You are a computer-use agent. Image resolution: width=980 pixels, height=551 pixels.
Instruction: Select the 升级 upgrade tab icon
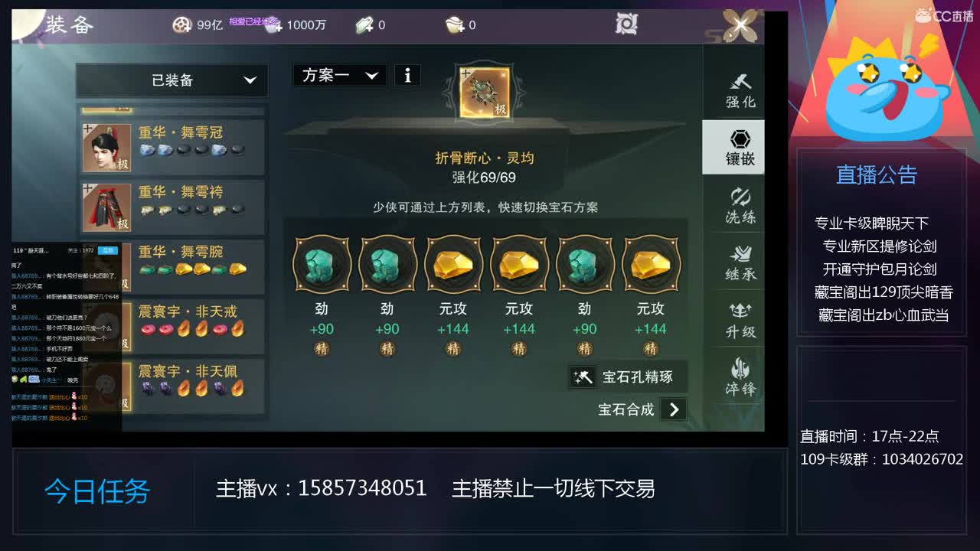(x=740, y=320)
